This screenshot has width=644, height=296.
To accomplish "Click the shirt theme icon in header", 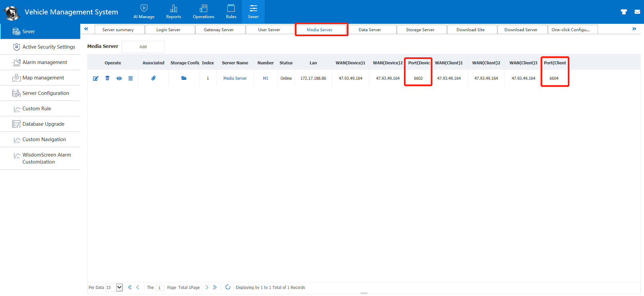I will point(624,12).
